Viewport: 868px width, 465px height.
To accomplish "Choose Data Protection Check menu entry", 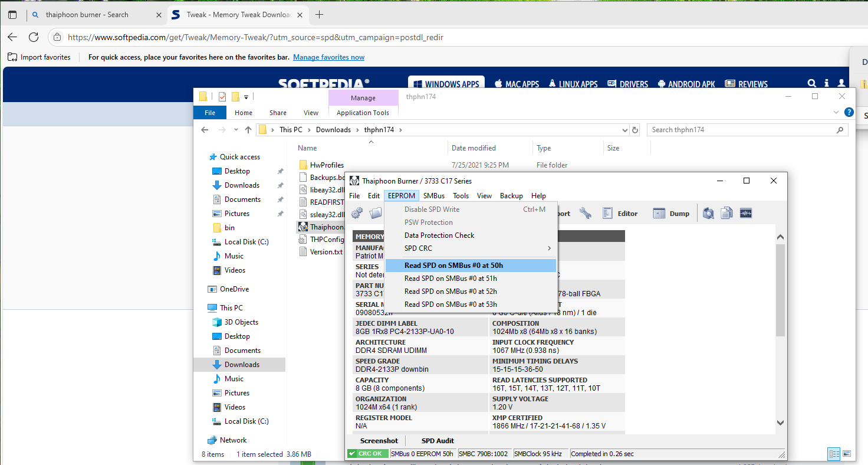I will click(471, 235).
